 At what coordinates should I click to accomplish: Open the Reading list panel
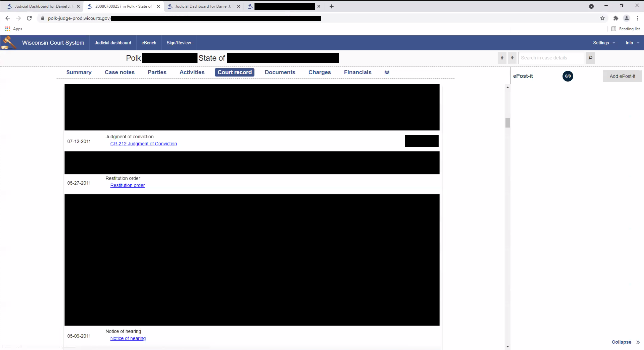[626, 29]
